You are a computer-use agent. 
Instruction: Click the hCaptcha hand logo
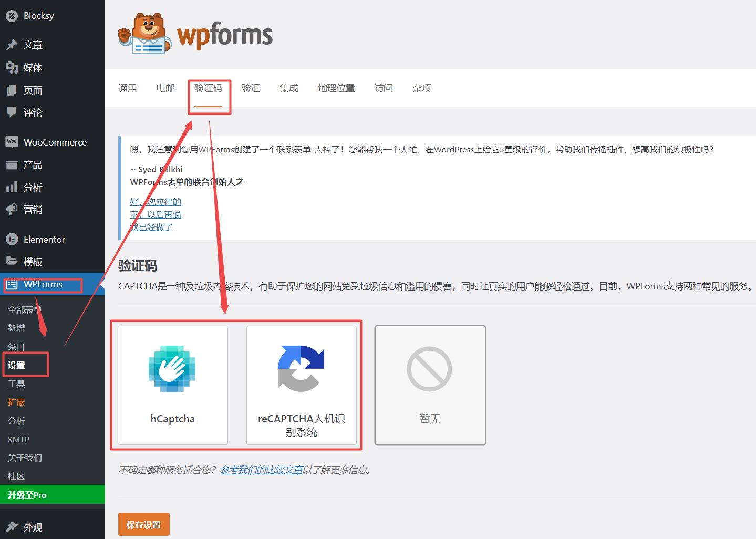point(172,369)
